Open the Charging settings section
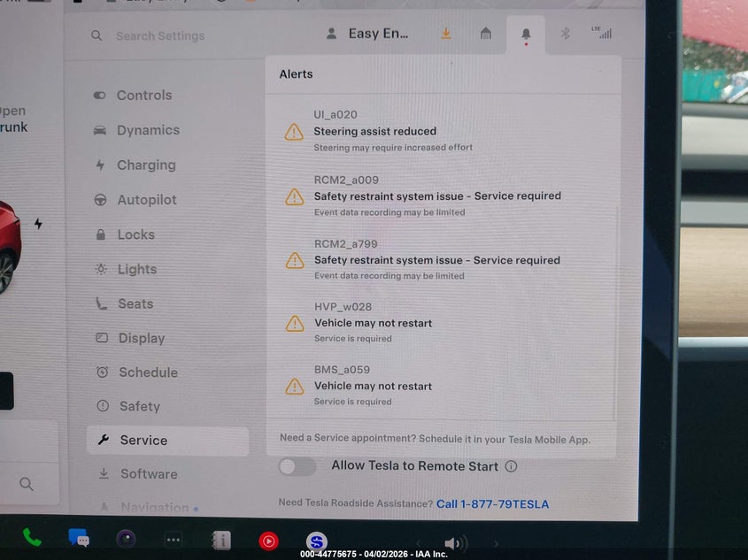748x560 pixels. 146,165
